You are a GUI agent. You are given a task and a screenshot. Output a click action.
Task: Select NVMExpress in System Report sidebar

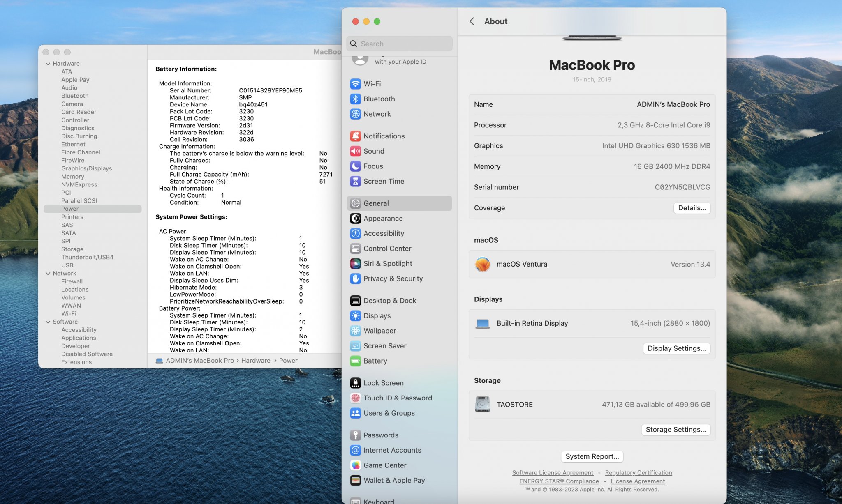coord(79,185)
